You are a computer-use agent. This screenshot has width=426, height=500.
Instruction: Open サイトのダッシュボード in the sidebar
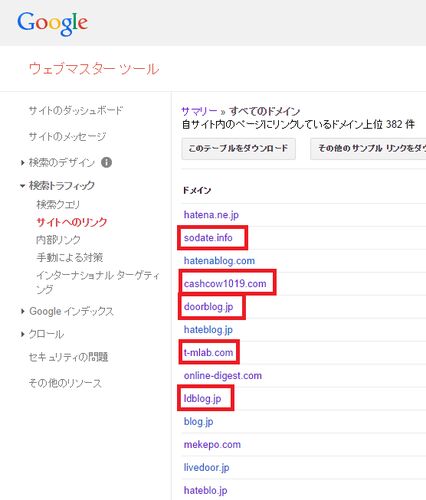(76, 110)
